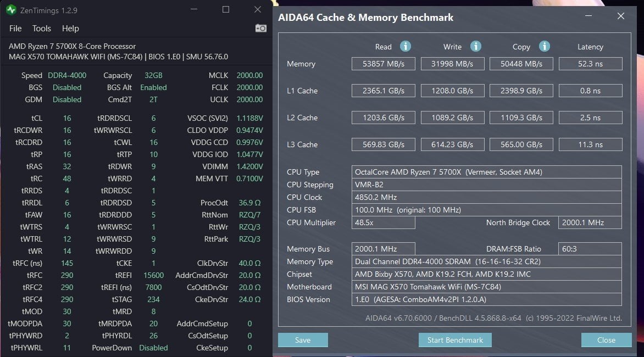Click the Chipset AMD Bixby X570 field
The image size is (644, 357).
[487, 274]
